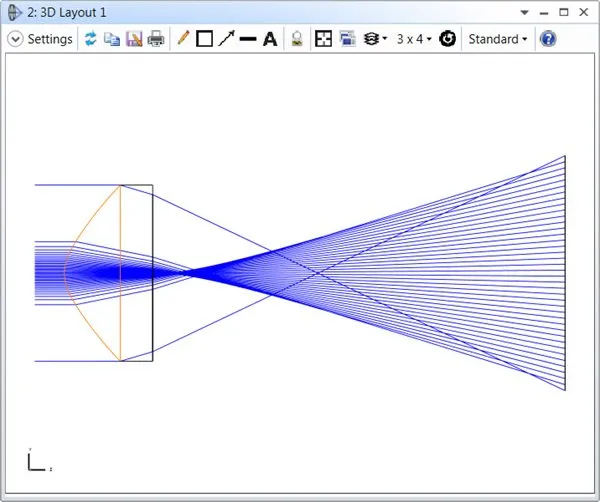Open the Standard dropdown
600x502 pixels.
click(x=499, y=39)
